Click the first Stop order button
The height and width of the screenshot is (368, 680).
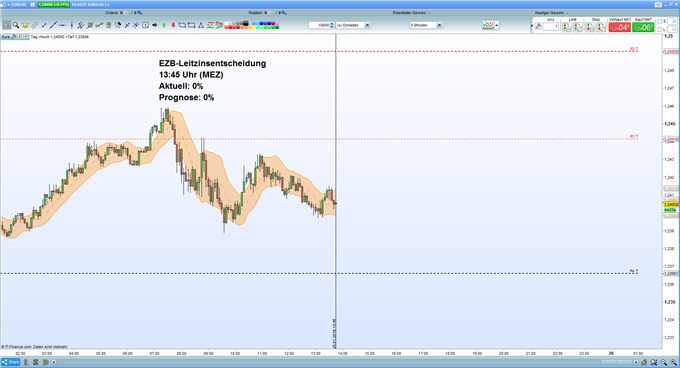coord(590,27)
